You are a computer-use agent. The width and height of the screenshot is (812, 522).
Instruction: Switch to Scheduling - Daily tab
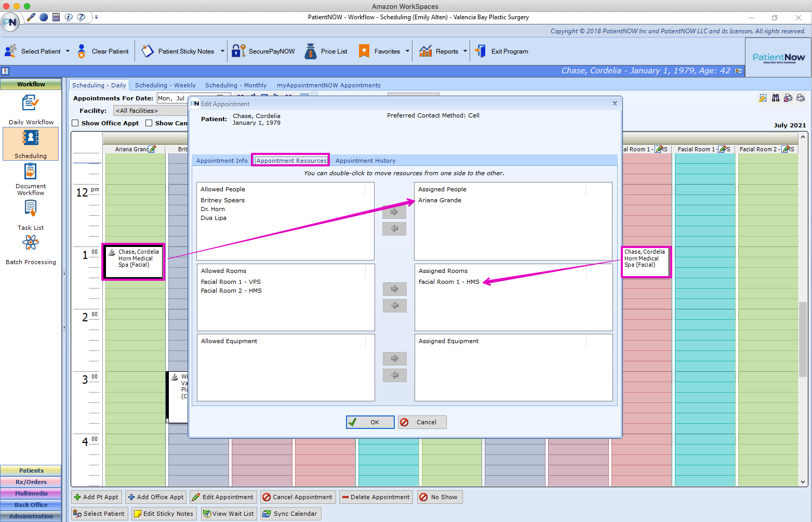pyautogui.click(x=99, y=85)
